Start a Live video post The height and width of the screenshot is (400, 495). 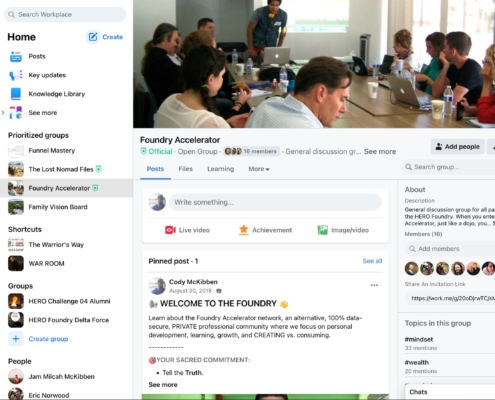pos(170,230)
